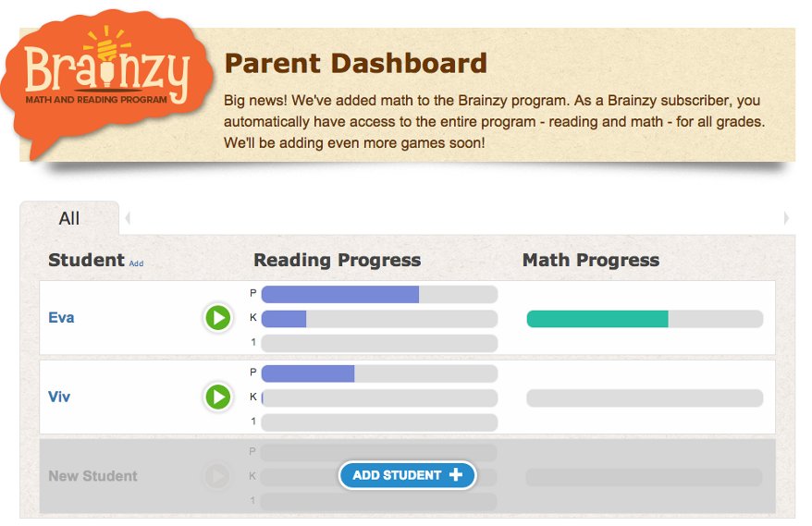Select the All tab
Viewport: 812px width, 526px height.
[x=69, y=219]
